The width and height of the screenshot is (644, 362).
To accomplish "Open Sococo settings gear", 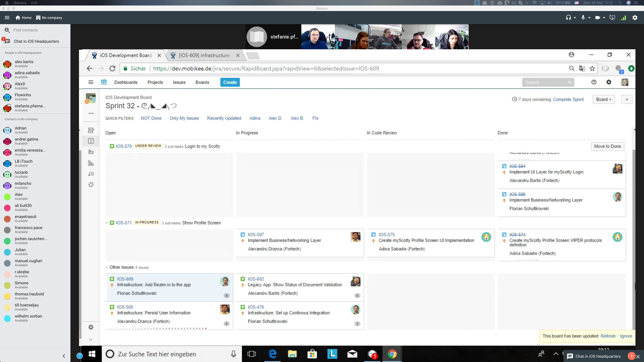I will coord(635,18).
